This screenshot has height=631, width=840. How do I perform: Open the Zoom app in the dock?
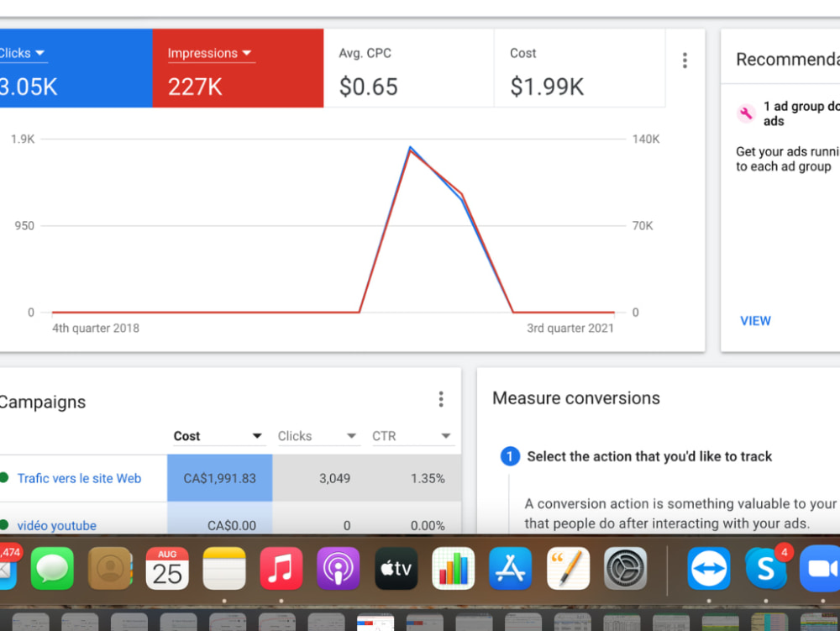820,568
